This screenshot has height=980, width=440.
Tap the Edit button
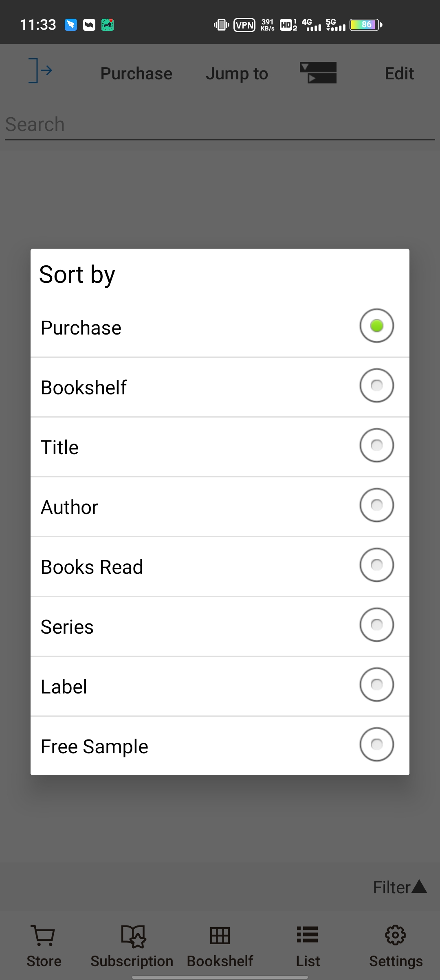click(x=399, y=74)
